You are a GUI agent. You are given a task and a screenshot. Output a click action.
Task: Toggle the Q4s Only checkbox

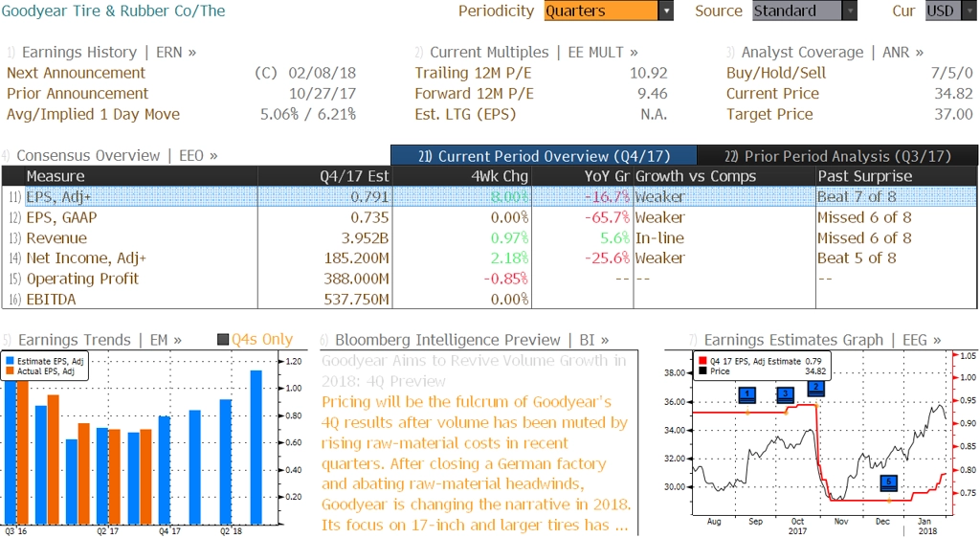pyautogui.click(x=222, y=339)
